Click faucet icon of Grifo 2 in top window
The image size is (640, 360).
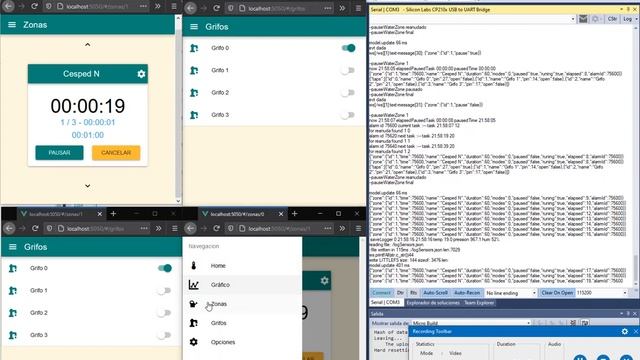point(194,93)
